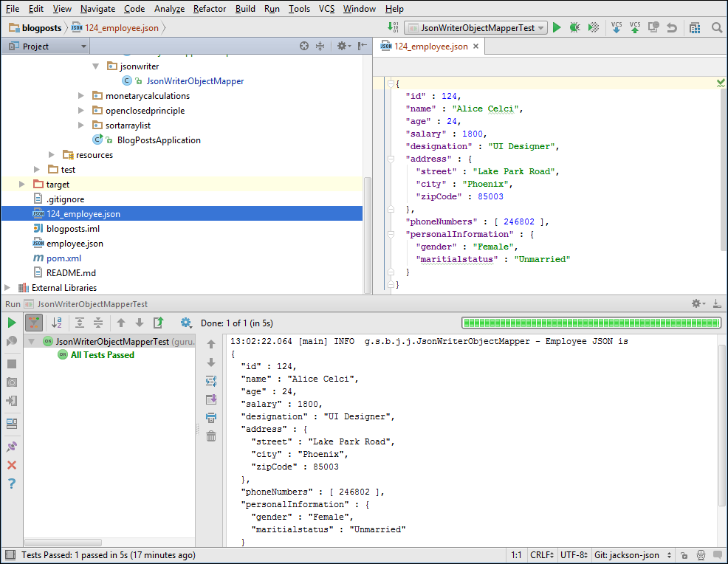Open Search Everywhere with the magnifier icon
This screenshot has width=728, height=564.
[x=717, y=27]
